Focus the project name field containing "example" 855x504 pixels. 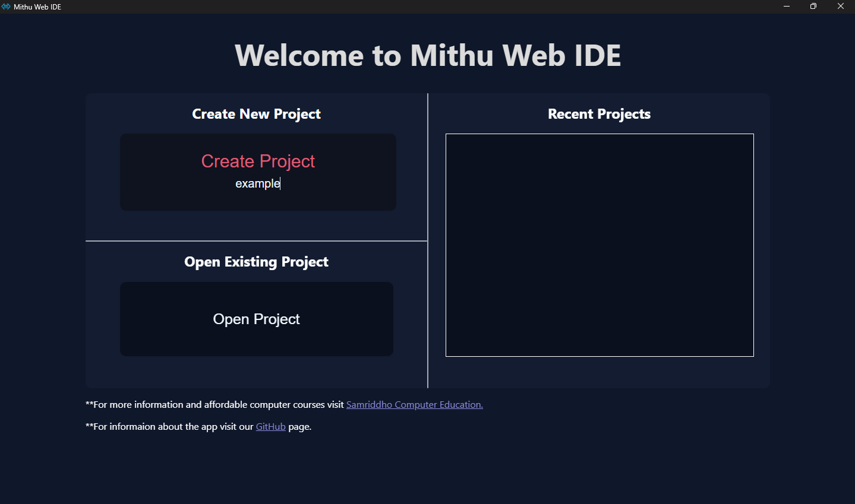[258, 183]
